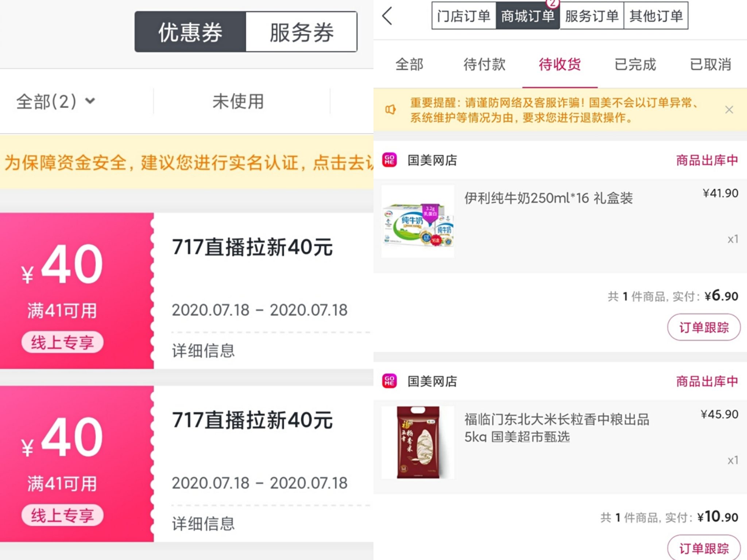Switch to the 服务券 tab
Screen dimensions: 747x560
(301, 32)
